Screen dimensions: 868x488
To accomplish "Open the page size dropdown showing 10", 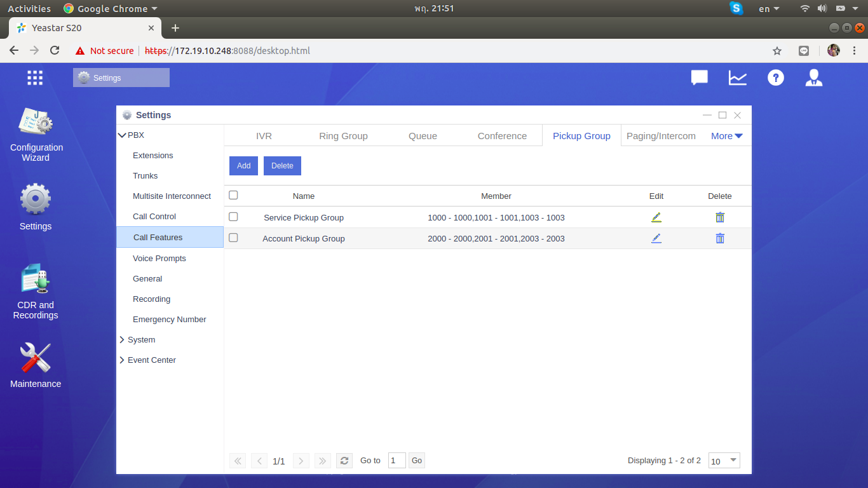I will [724, 461].
